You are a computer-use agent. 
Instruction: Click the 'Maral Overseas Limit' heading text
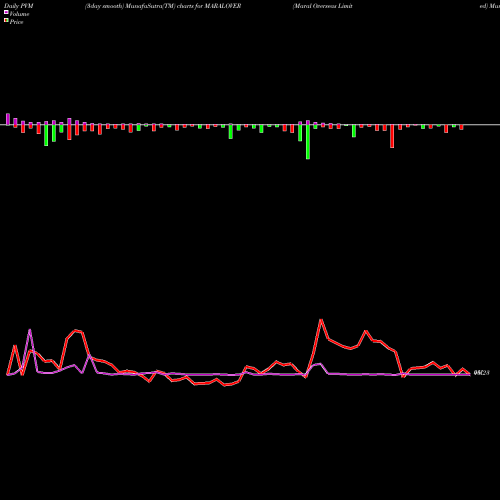click(x=322, y=6)
